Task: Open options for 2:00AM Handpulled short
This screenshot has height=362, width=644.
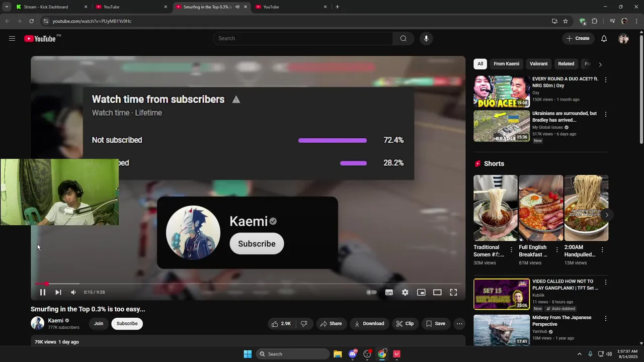Action: (602, 250)
